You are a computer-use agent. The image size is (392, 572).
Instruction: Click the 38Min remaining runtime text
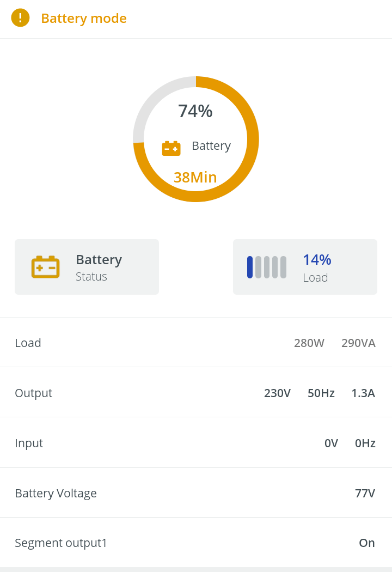coord(195,178)
